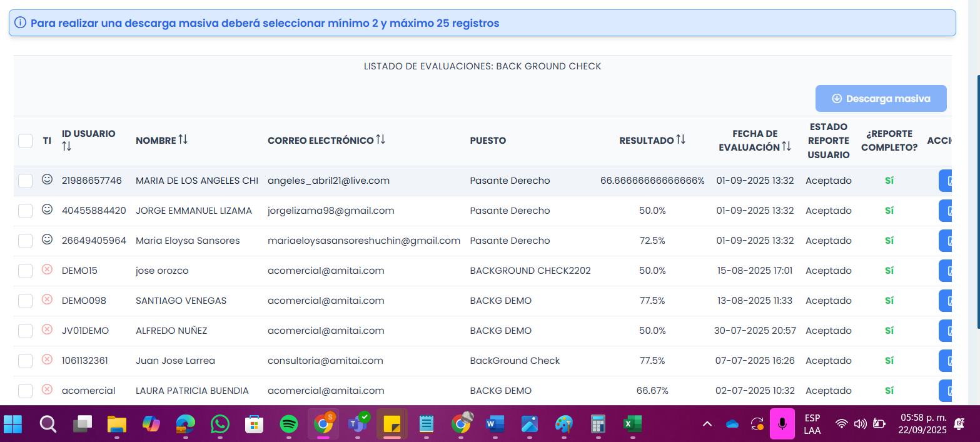Screen dimensions: 980x442
Task: Click the info icon in the blue banner
Action: pos(21,23)
